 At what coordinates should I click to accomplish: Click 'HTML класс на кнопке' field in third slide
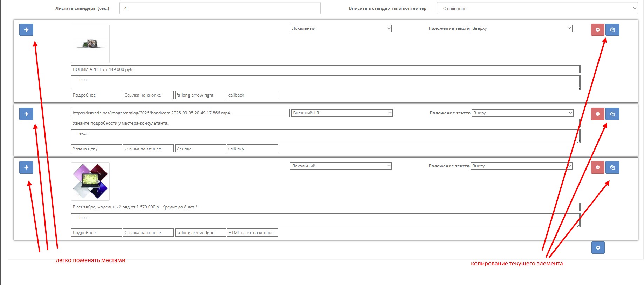252,233
